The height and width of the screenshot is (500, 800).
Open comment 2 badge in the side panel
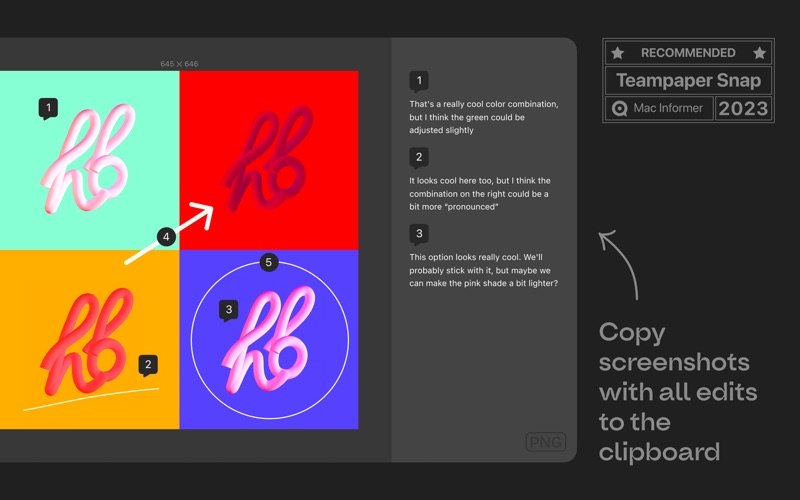419,158
